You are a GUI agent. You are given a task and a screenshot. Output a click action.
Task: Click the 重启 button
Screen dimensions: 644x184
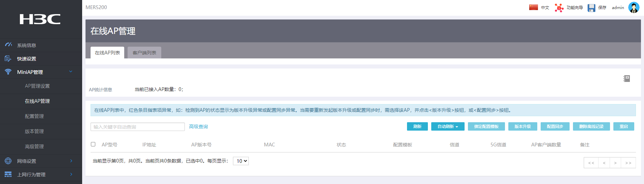pyautogui.click(x=624, y=126)
